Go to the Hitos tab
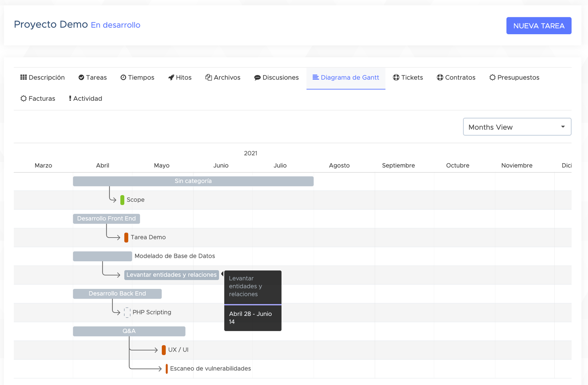 coord(180,78)
